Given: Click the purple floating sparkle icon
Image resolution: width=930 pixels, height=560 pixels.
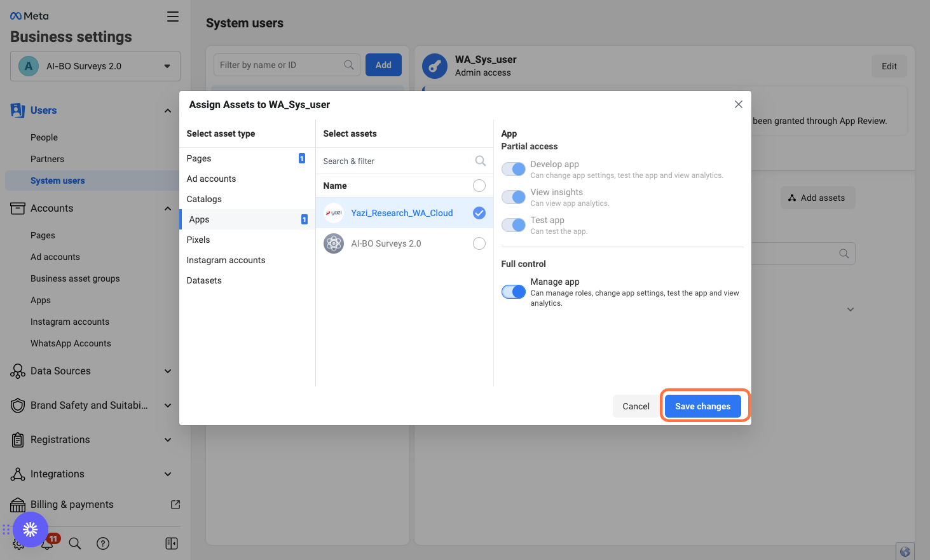Looking at the screenshot, I should click(31, 529).
